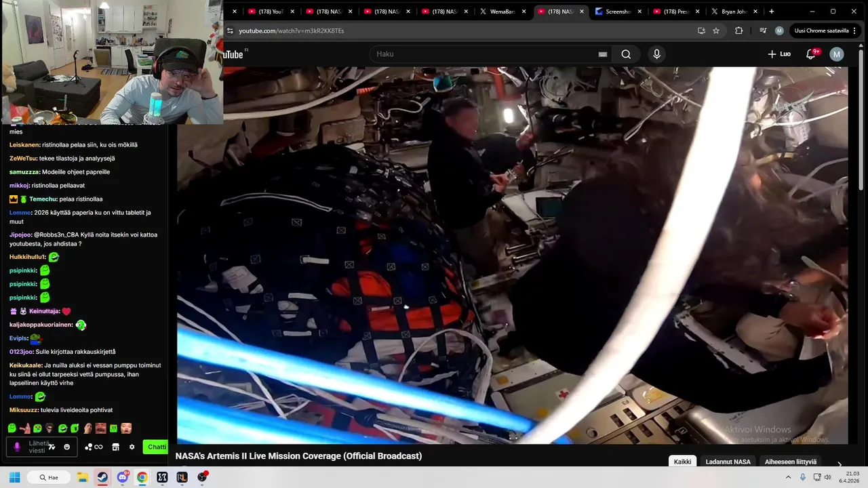This screenshot has height=488, width=868.
Task: Open the YouTube account avatar menu
Action: pyautogui.click(x=837, y=54)
